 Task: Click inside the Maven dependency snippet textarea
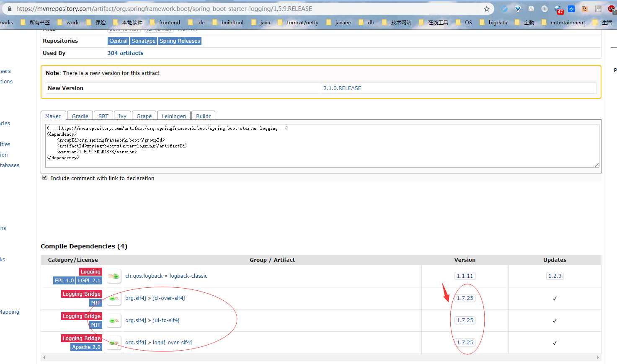coord(322,146)
